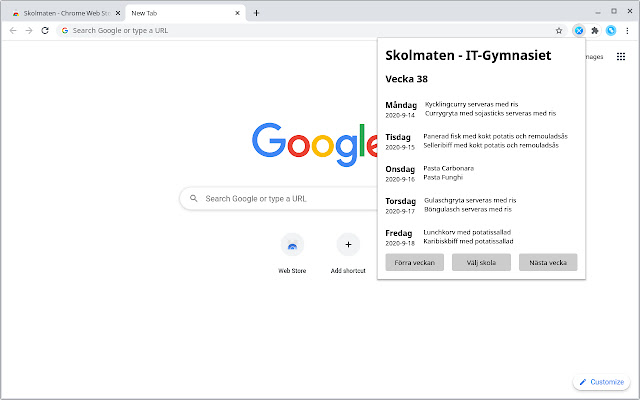Maximize the Chrome window
Viewport: 640px width, 400px height.
click(x=614, y=11)
